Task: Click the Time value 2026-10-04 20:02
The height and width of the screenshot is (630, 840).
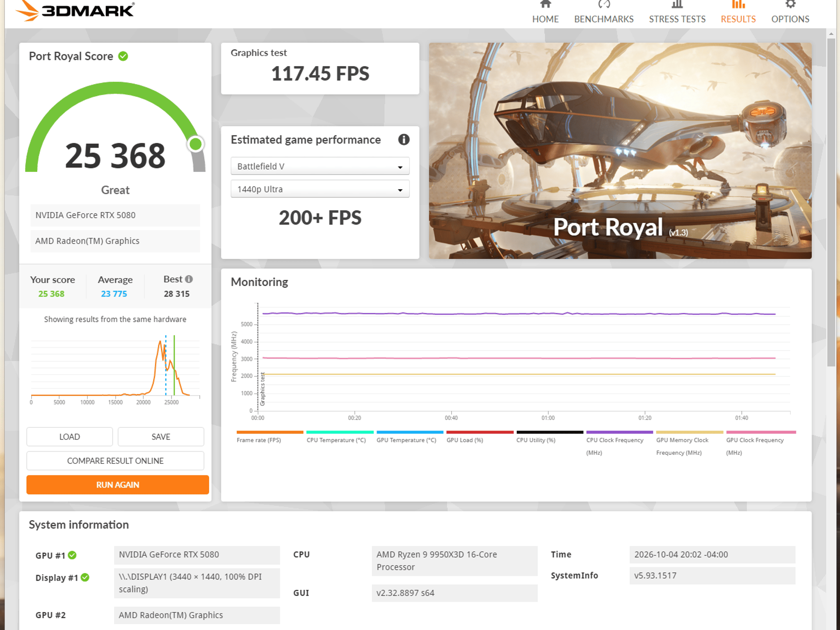Action: tap(712, 555)
